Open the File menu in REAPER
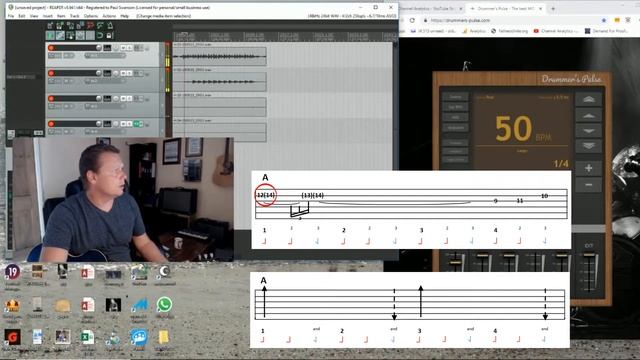This screenshot has width=640, height=360. [x=11, y=16]
